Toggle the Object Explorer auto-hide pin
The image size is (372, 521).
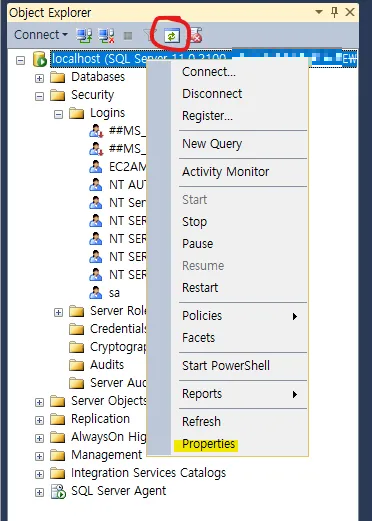tap(334, 12)
